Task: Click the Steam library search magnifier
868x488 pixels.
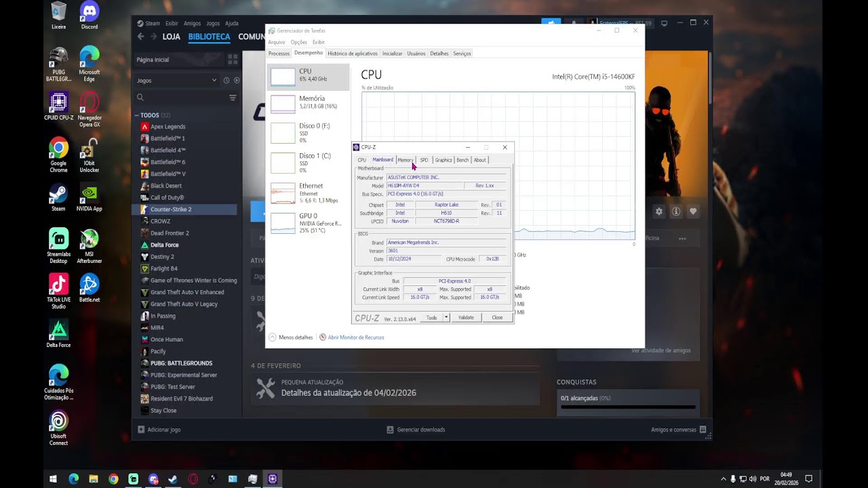Action: (x=140, y=98)
